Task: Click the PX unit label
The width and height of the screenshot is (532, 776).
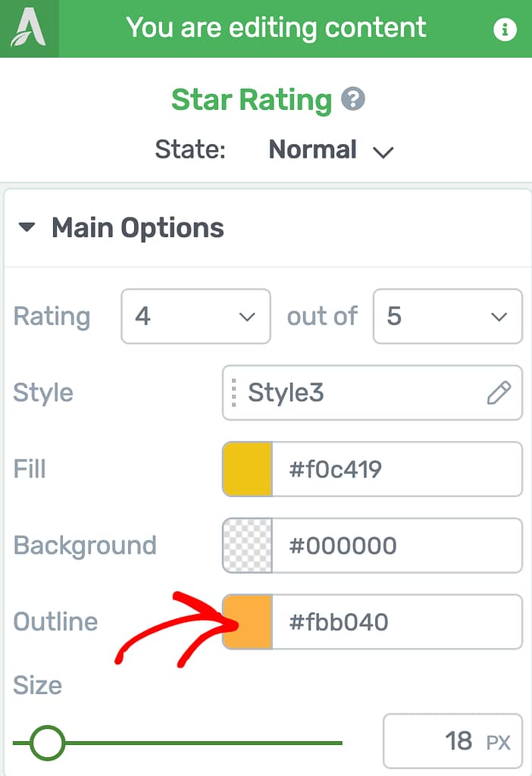Action: [x=498, y=743]
